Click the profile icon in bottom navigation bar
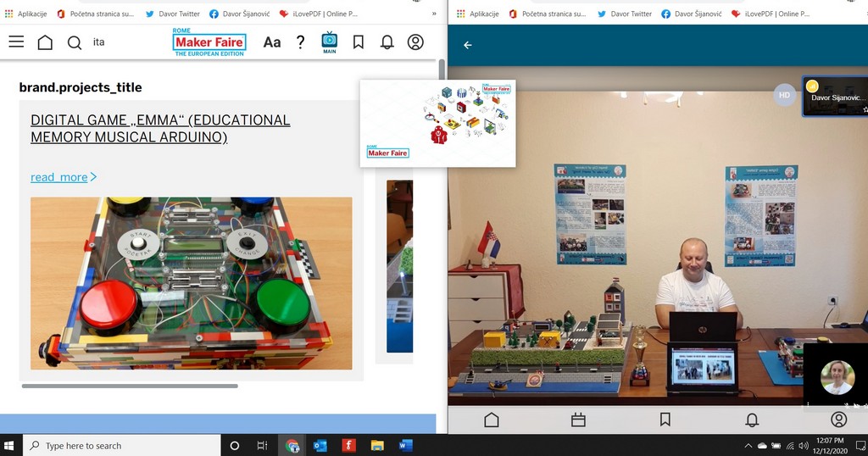This screenshot has height=456, width=868. (x=838, y=420)
